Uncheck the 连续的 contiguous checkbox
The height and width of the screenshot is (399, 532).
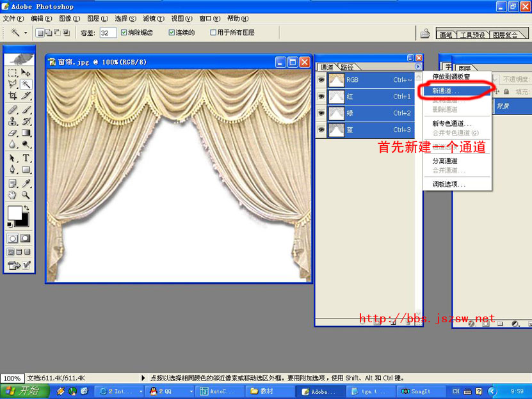(172, 33)
